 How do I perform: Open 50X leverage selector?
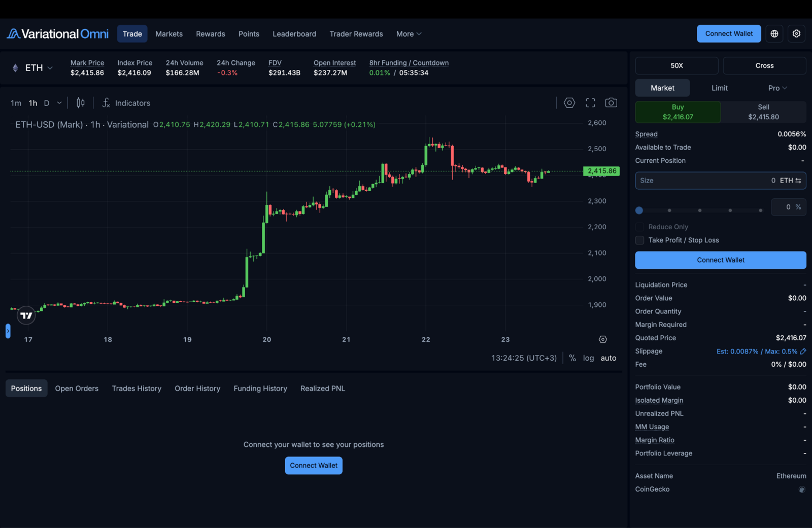676,65
